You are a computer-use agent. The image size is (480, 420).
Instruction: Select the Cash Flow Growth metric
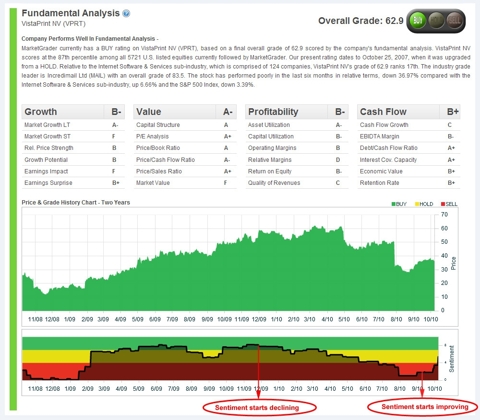click(409, 125)
